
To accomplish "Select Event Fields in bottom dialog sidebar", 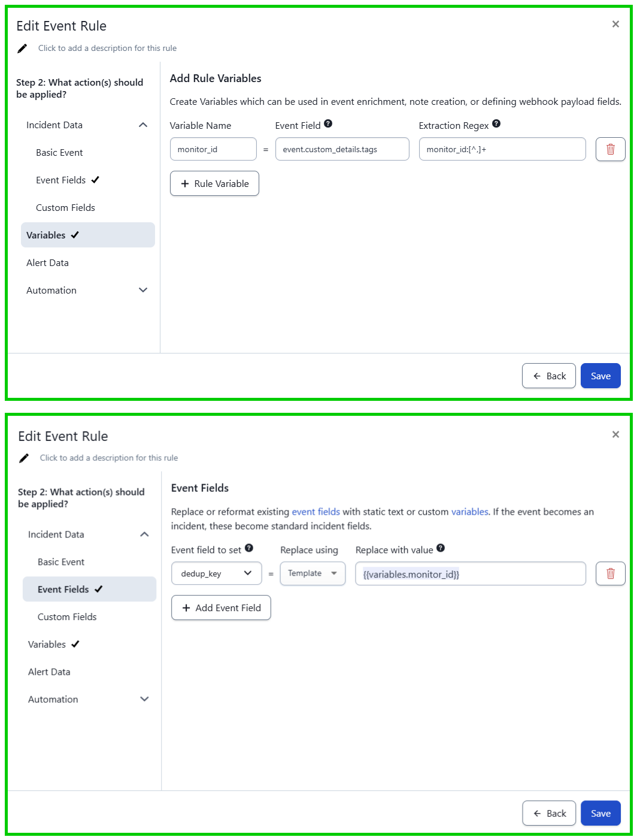I will 89,589.
